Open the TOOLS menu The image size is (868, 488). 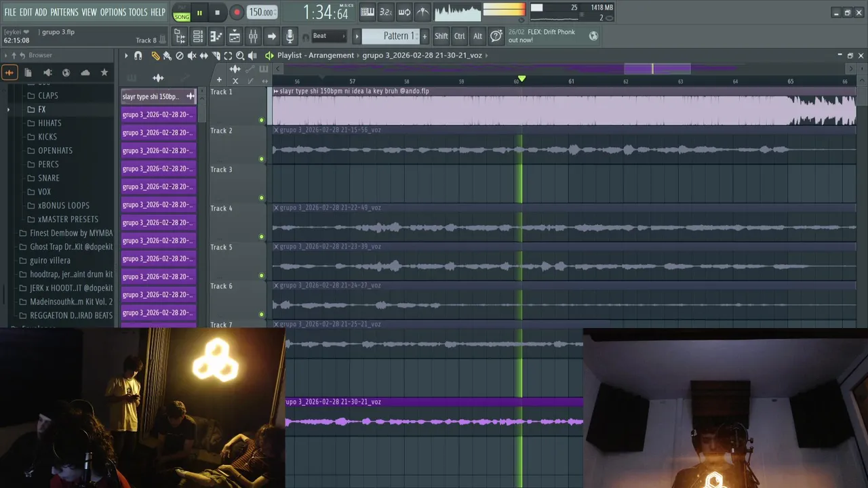(x=138, y=12)
